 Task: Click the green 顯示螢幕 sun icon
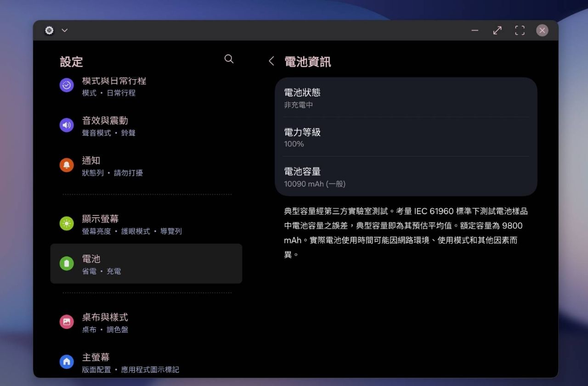coord(67,224)
